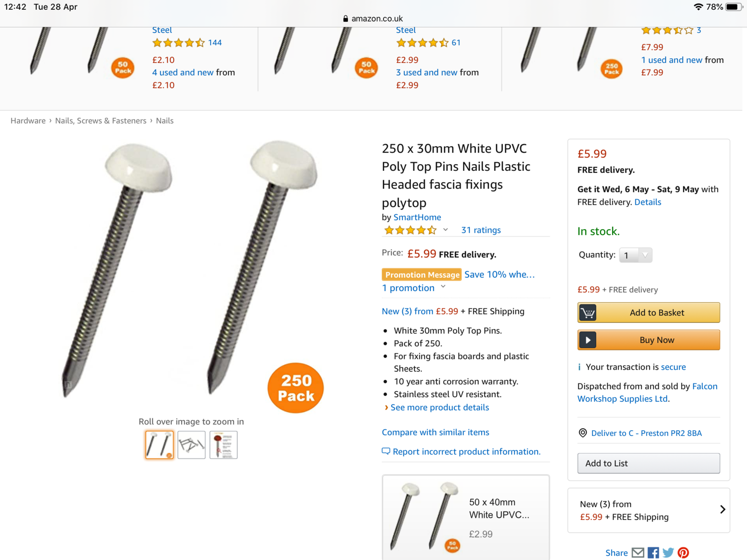Share the product on Pinterest

(x=684, y=553)
